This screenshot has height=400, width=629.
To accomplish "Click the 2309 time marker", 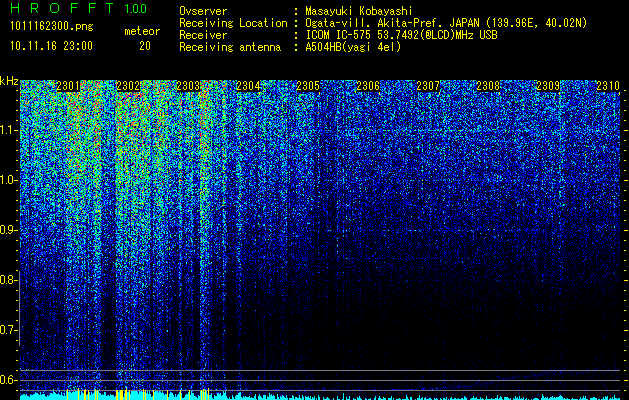I will (548, 86).
